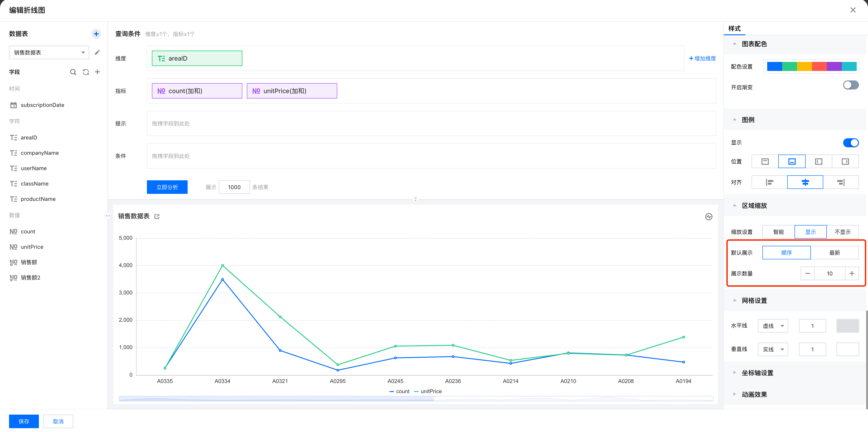Open the 水平线 line style dropdown
868x432 pixels.
pos(773,326)
